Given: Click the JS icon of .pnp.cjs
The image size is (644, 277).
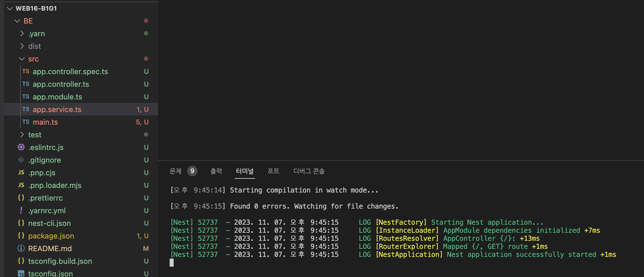Looking at the screenshot, I should 21,172.
